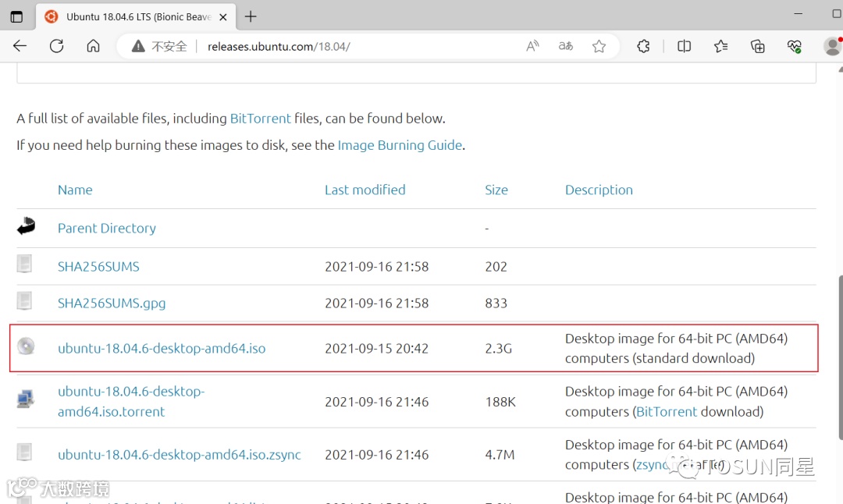Click the not secure warning icon
The width and height of the screenshot is (843, 504).
[138, 46]
